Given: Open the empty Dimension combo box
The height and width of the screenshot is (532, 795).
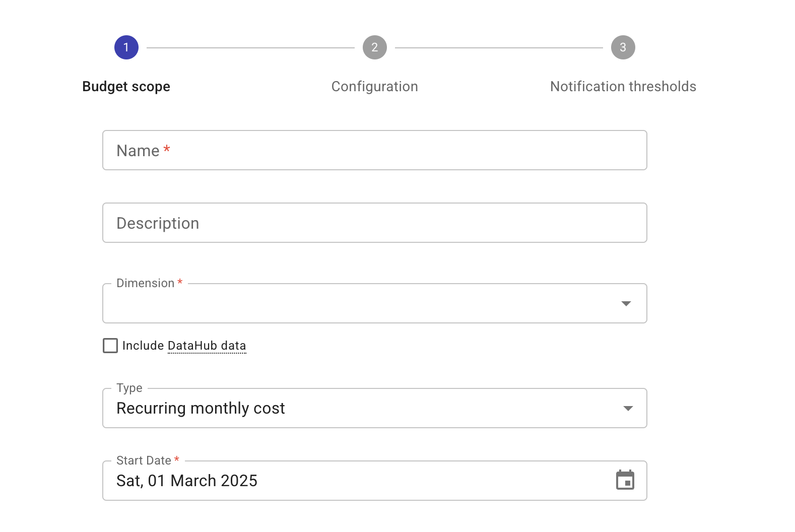Looking at the screenshot, I should point(353,304).
